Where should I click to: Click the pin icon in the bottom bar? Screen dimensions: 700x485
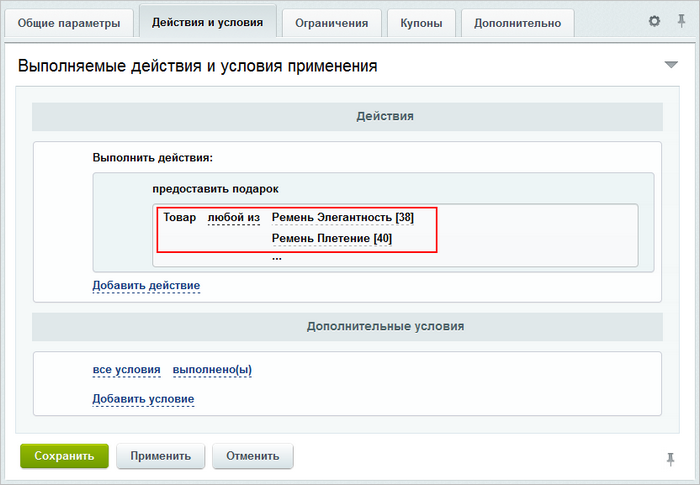click(x=670, y=458)
